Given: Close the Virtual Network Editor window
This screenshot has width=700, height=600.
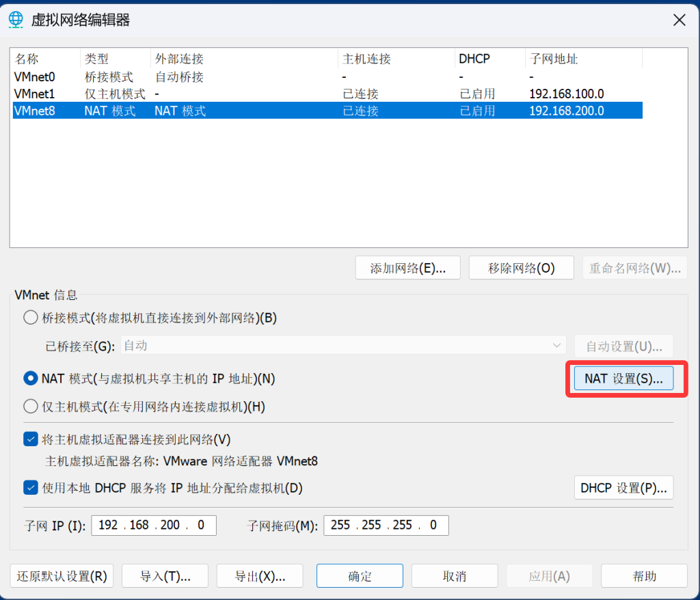Looking at the screenshot, I should tap(679, 20).
